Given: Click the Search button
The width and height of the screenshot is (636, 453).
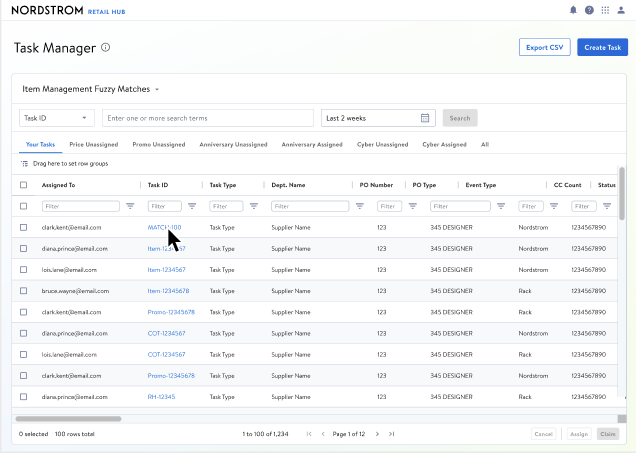Looking at the screenshot, I should [460, 118].
